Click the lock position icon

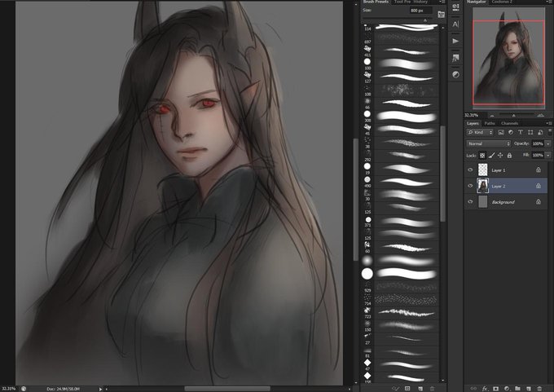pyautogui.click(x=500, y=156)
